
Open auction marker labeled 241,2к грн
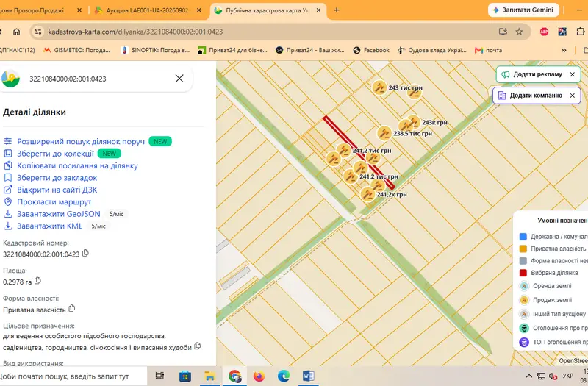367,194
